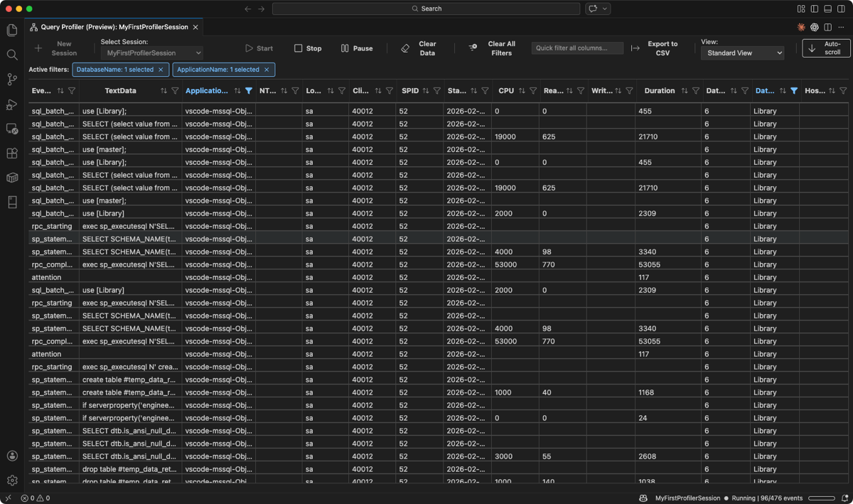Open the SQL Server cube icon in the sidebar
Screen dimensions: 853x504
11,177
